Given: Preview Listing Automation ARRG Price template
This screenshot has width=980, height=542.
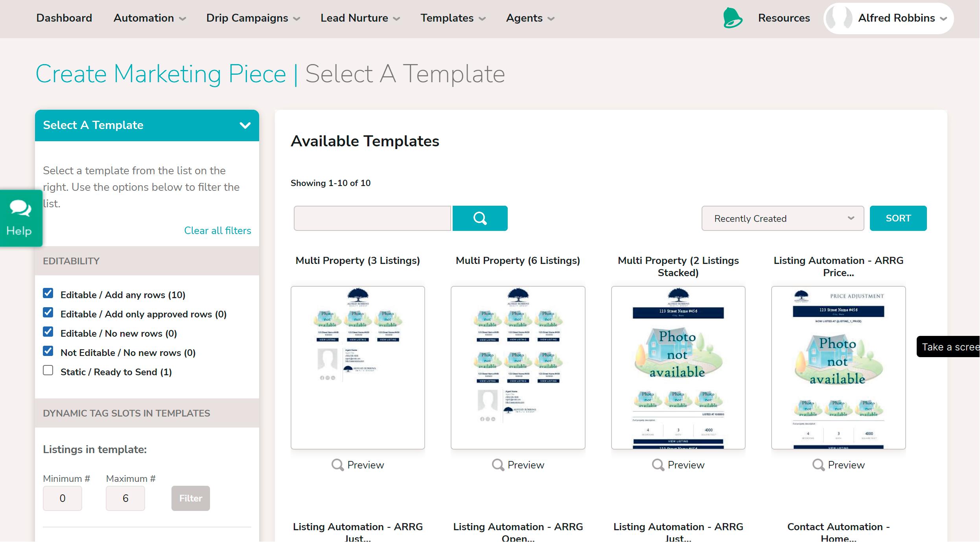Looking at the screenshot, I should click(838, 465).
